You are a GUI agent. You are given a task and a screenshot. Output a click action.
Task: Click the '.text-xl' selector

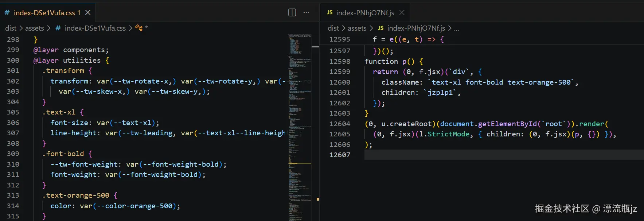pos(59,112)
